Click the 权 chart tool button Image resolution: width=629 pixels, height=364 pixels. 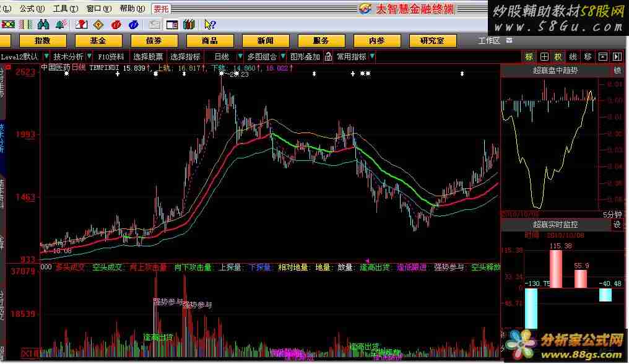558,56
